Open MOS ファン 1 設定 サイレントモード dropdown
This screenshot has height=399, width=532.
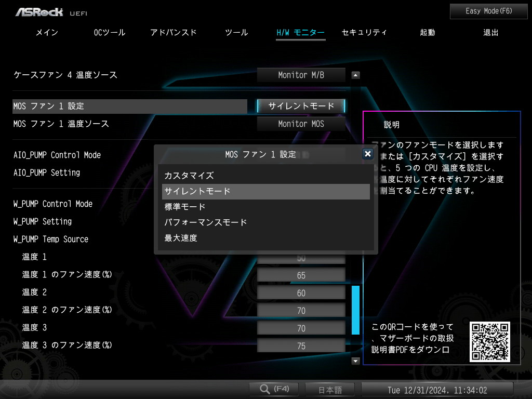point(301,106)
